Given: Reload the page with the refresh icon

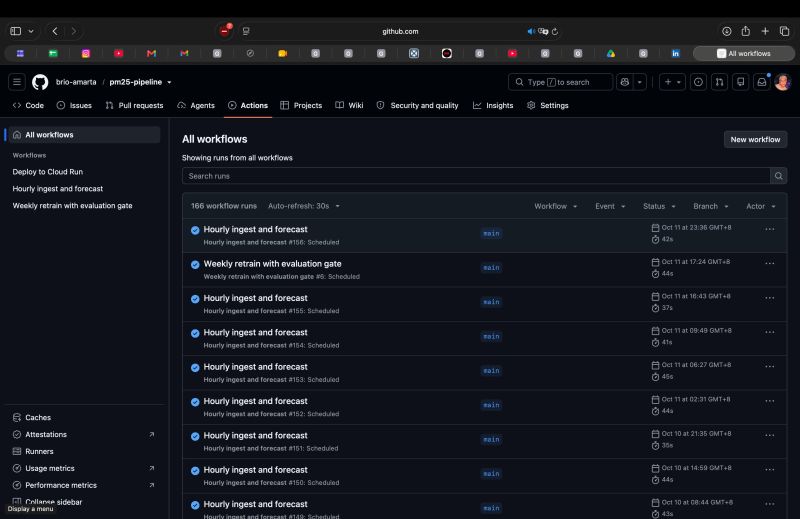Looking at the screenshot, I should pyautogui.click(x=555, y=32).
